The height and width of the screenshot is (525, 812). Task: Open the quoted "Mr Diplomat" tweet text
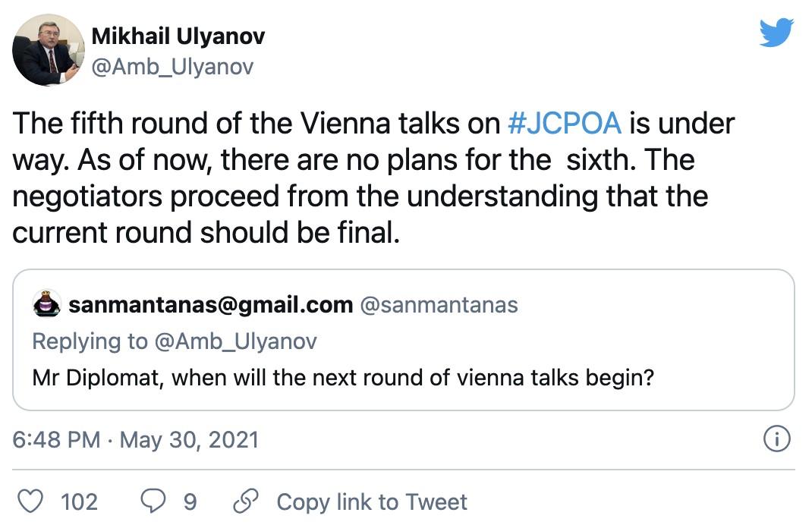[x=343, y=378]
